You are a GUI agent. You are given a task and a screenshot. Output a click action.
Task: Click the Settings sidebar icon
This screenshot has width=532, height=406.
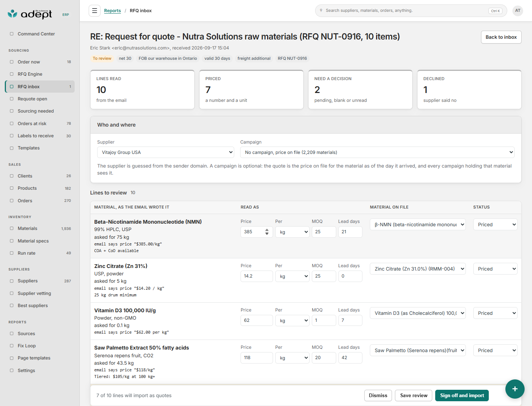12,371
